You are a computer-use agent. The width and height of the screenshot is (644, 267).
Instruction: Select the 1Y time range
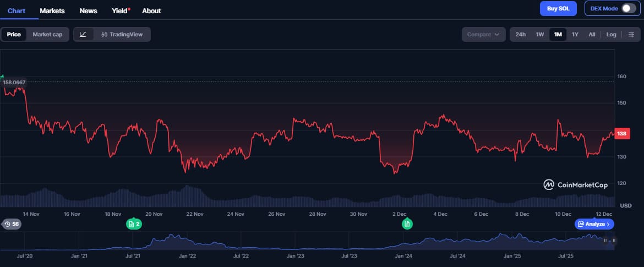point(575,34)
